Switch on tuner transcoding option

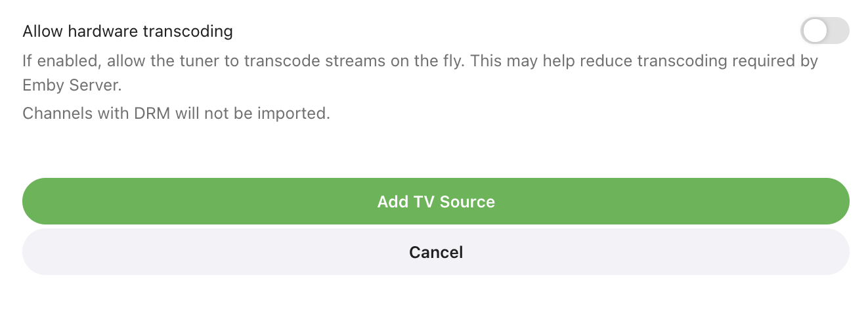pyautogui.click(x=824, y=31)
